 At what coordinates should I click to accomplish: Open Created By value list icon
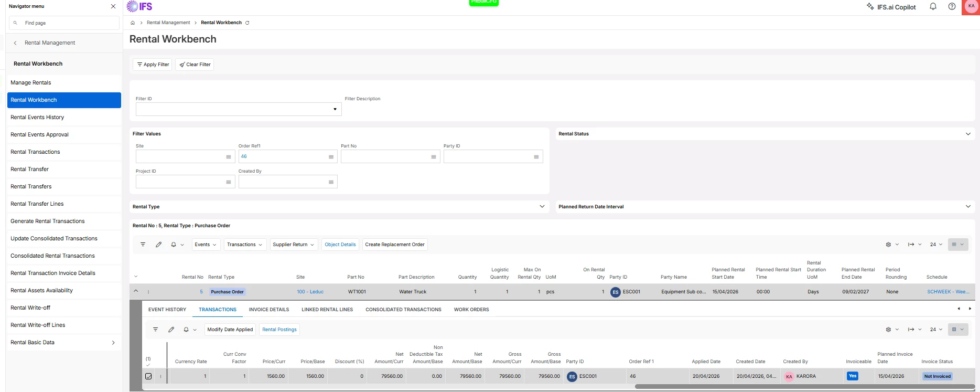[x=331, y=182]
